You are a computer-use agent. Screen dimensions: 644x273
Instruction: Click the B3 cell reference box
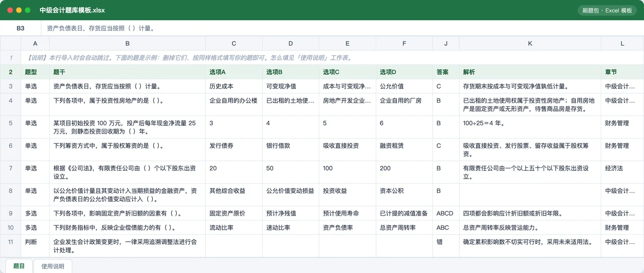point(20,28)
